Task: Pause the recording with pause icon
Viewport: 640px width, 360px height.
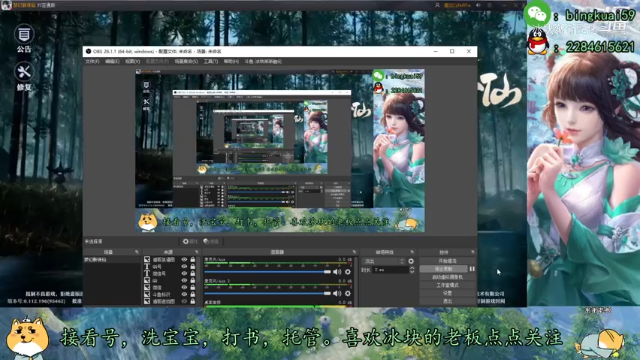Action: [472, 269]
